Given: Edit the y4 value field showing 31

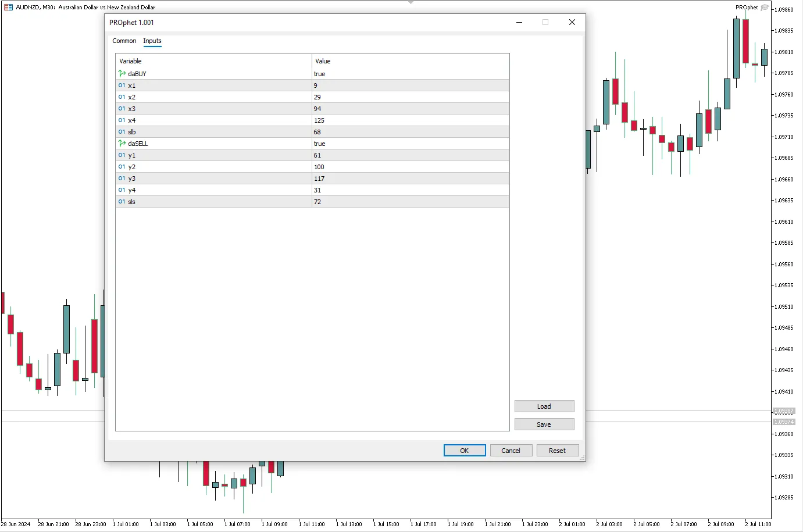Looking at the screenshot, I should [411, 190].
